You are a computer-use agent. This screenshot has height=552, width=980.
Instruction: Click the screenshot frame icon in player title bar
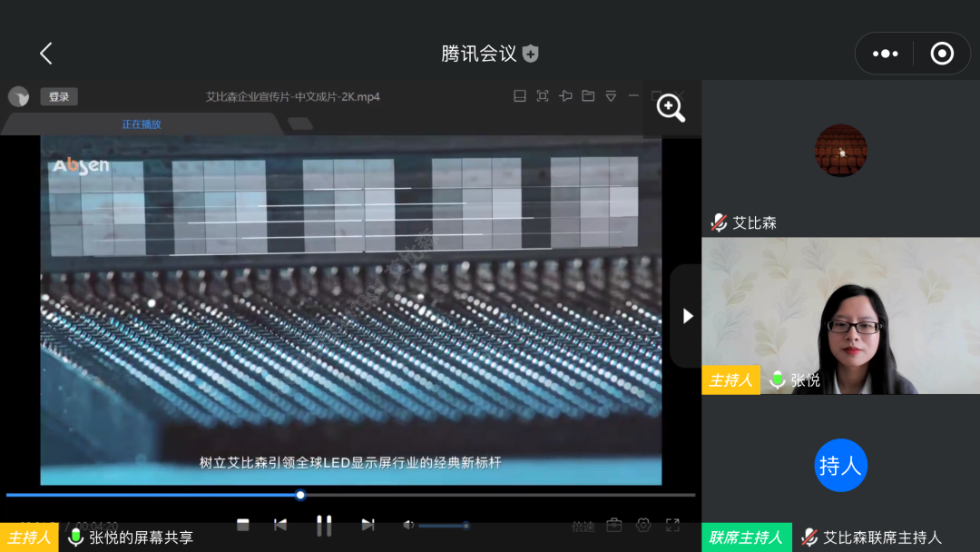click(543, 95)
